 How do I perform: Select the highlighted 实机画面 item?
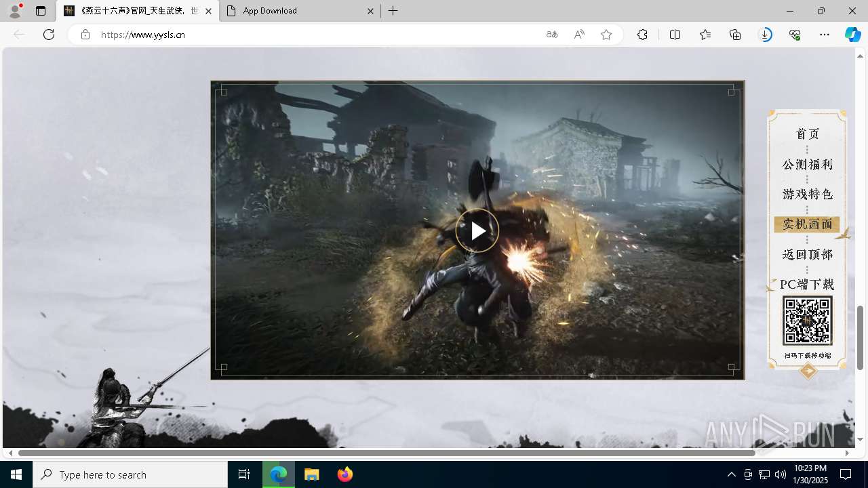[x=807, y=224]
